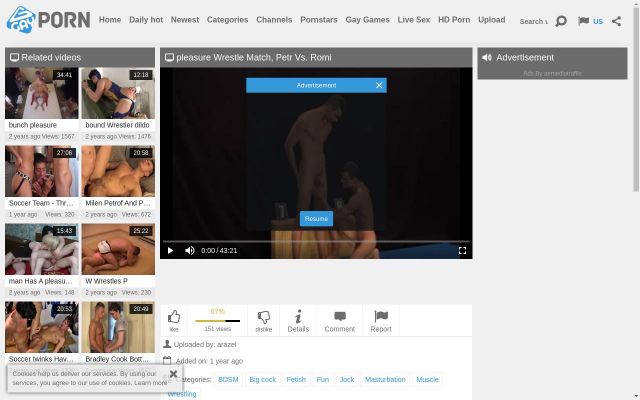Click the Resume button on the video
The height and width of the screenshot is (400, 640).
click(316, 218)
